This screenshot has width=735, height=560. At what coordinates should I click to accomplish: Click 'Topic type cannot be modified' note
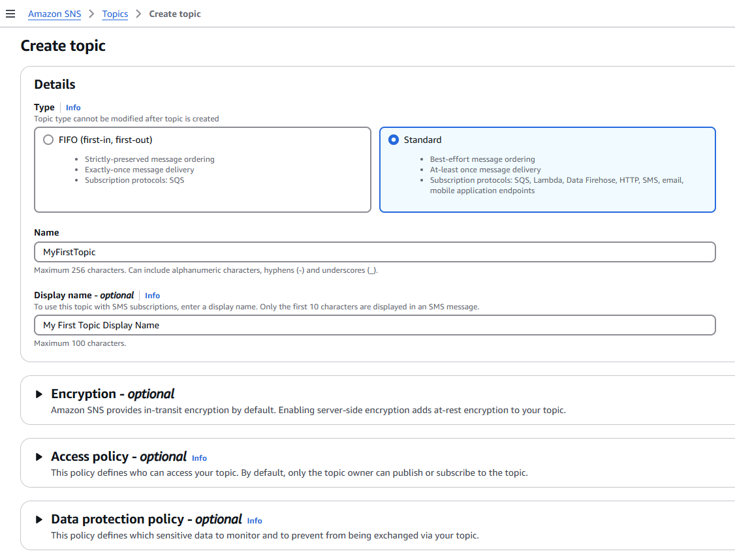(127, 119)
